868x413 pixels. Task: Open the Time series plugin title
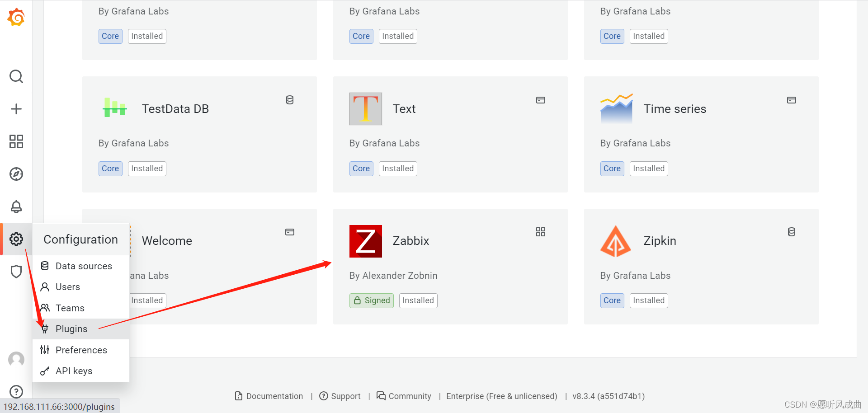675,109
